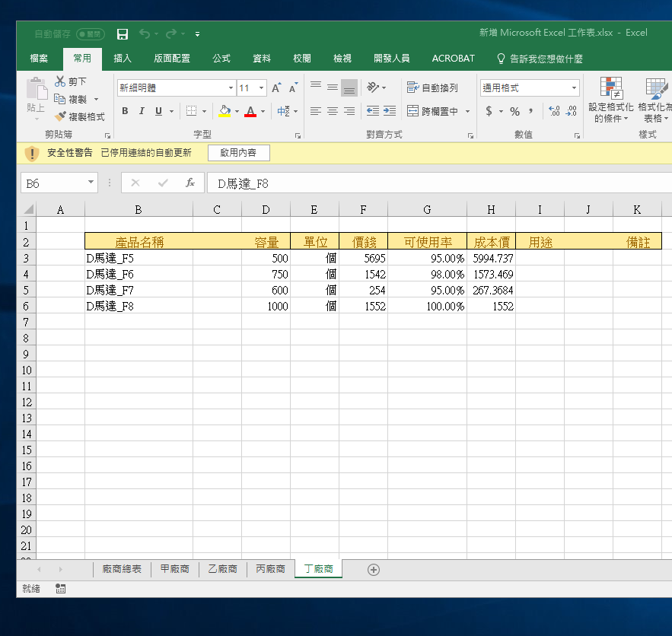Click Enable Content 啟用內容 button

238,153
